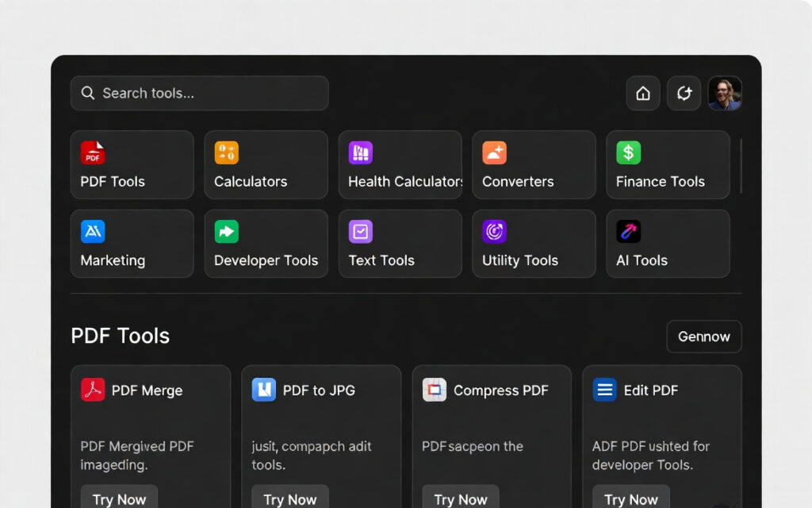Click the green dollar Finance Tools icon
The height and width of the screenshot is (508, 812).
point(628,152)
